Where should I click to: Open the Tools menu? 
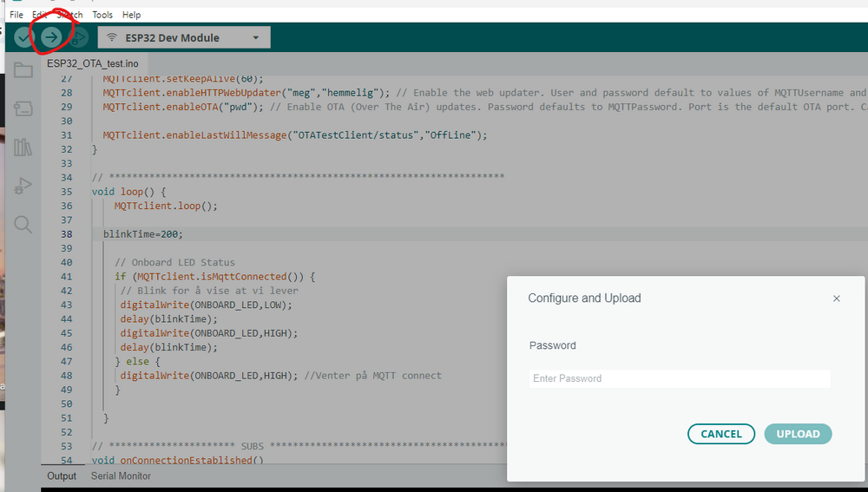(x=102, y=15)
